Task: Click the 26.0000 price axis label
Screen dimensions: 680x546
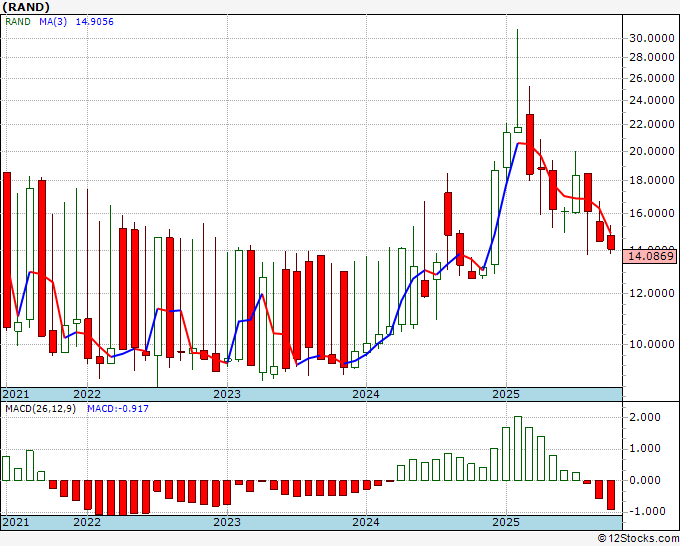Action: (x=651, y=78)
